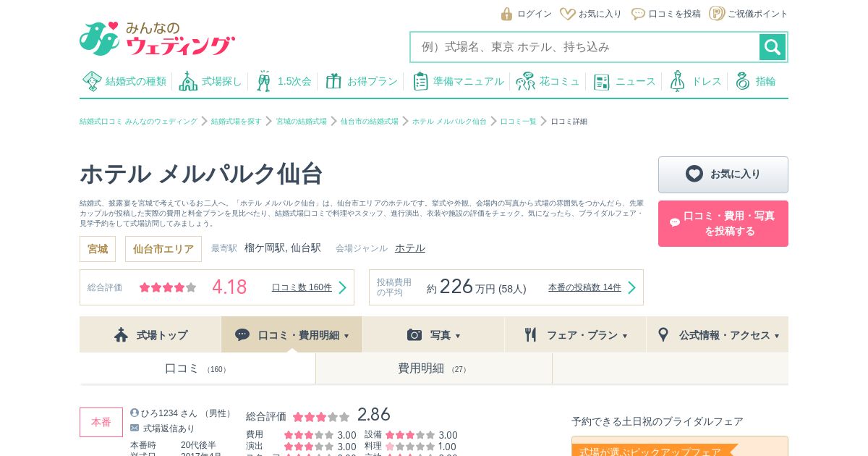Viewport: 868px width, 456px height.
Task: Click the 宮城 area tag
Action: [98, 249]
